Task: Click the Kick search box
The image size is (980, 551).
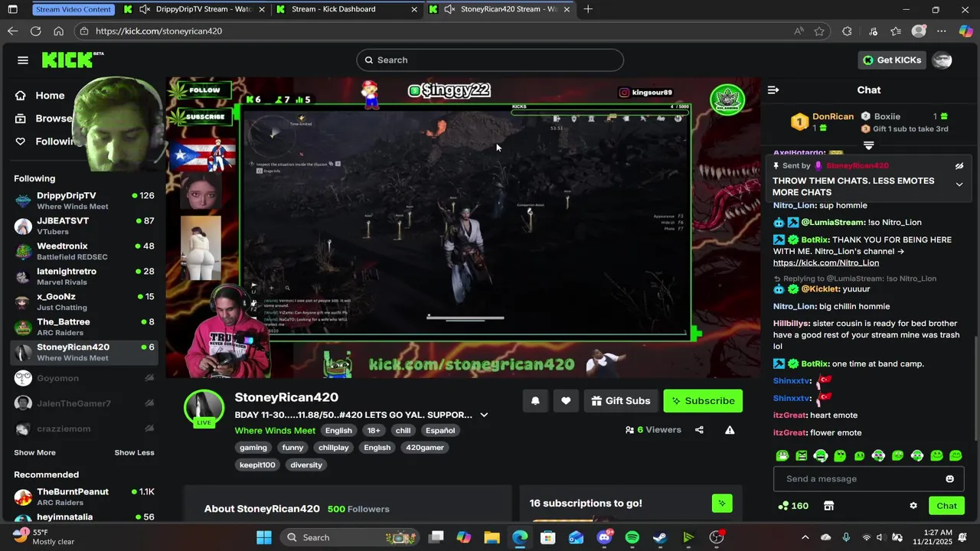Action: click(x=490, y=60)
